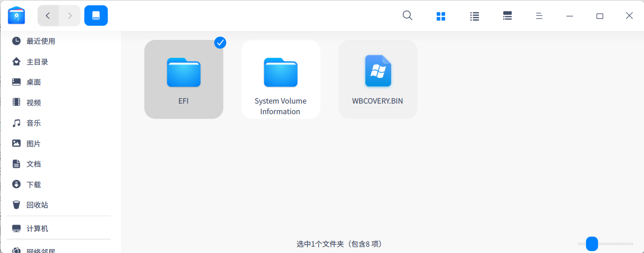The width and height of the screenshot is (644, 253).
Task: Minimize the file manager window
Action: pyautogui.click(x=570, y=16)
